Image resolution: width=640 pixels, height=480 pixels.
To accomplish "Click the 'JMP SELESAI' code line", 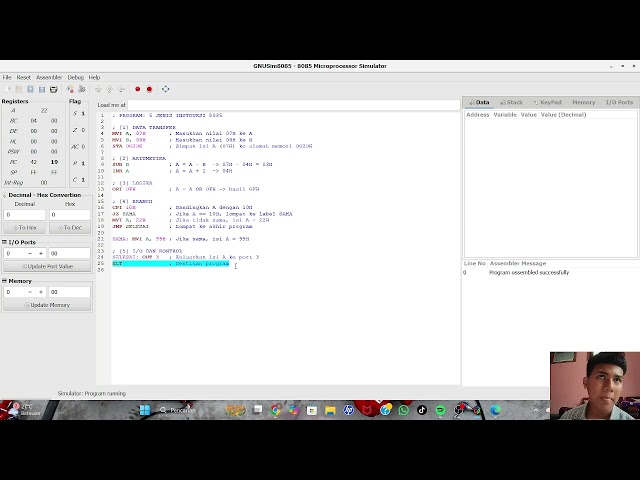I will click(182, 226).
